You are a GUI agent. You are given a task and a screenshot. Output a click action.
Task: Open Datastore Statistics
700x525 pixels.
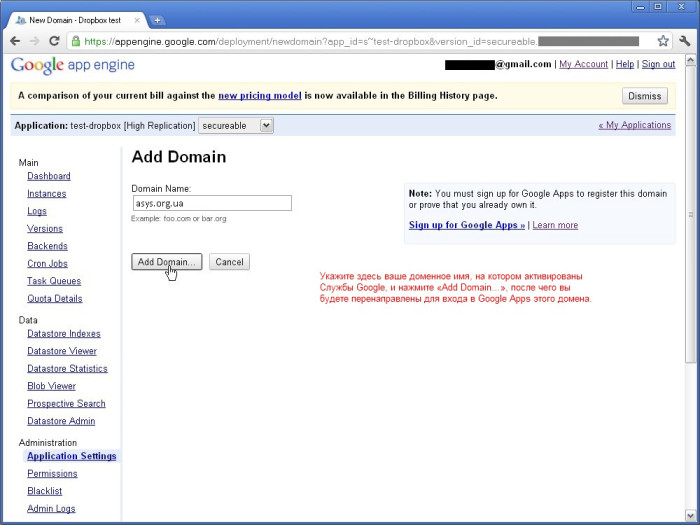pyautogui.click(x=67, y=368)
